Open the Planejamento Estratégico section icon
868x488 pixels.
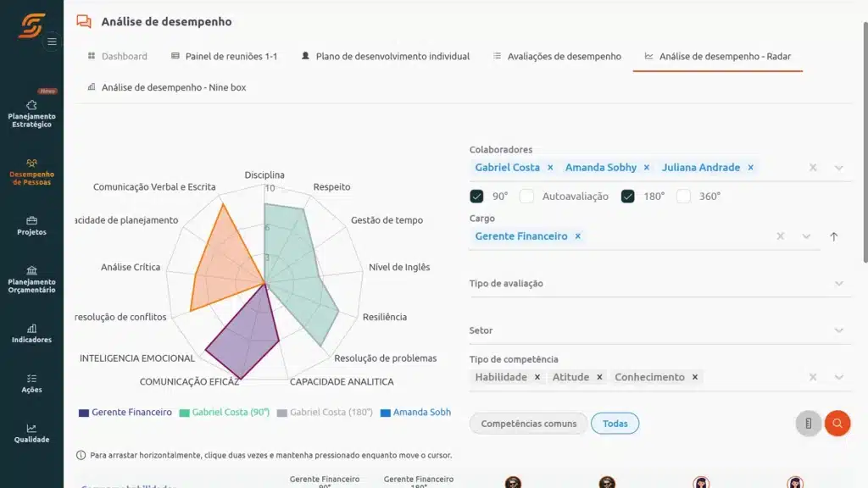(x=32, y=106)
